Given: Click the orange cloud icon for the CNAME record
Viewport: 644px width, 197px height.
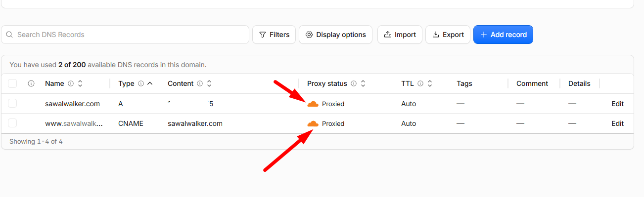Looking at the screenshot, I should 313,123.
